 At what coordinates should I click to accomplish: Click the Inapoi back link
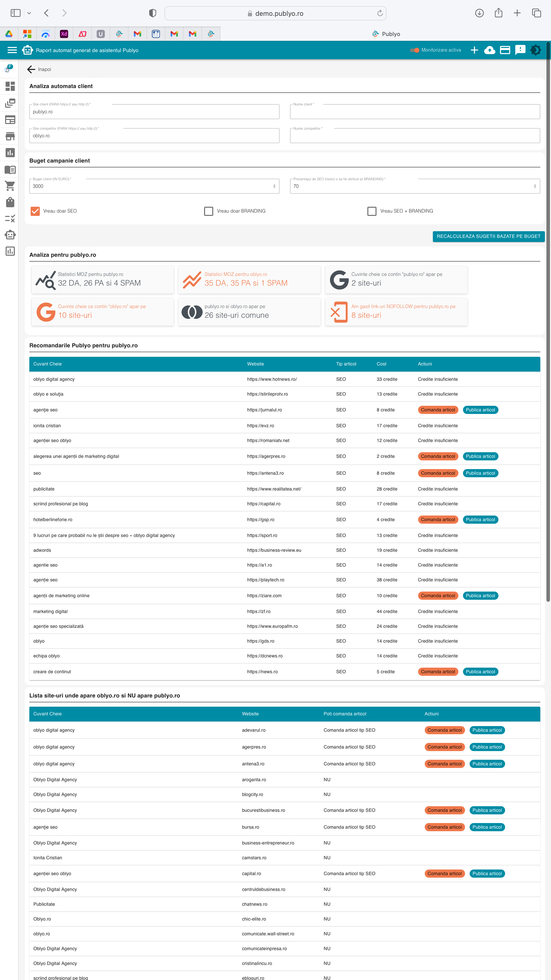click(x=39, y=69)
